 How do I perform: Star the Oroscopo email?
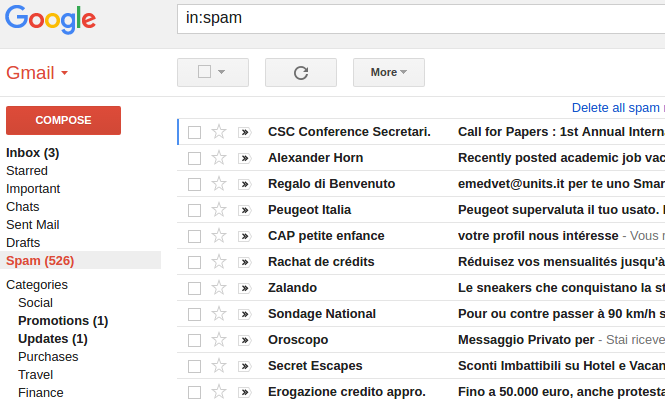(219, 340)
